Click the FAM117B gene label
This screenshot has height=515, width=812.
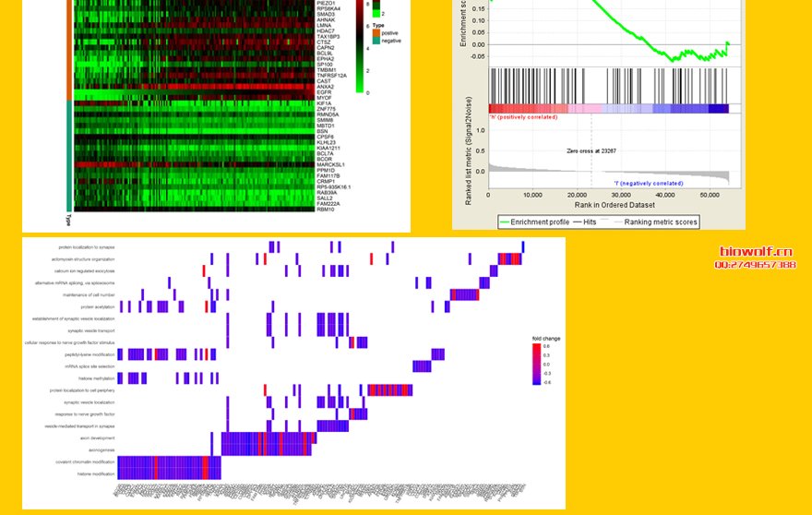tap(328, 176)
